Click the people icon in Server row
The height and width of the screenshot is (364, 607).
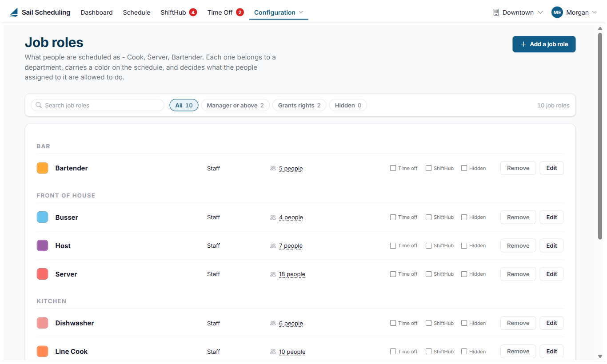pos(273,274)
